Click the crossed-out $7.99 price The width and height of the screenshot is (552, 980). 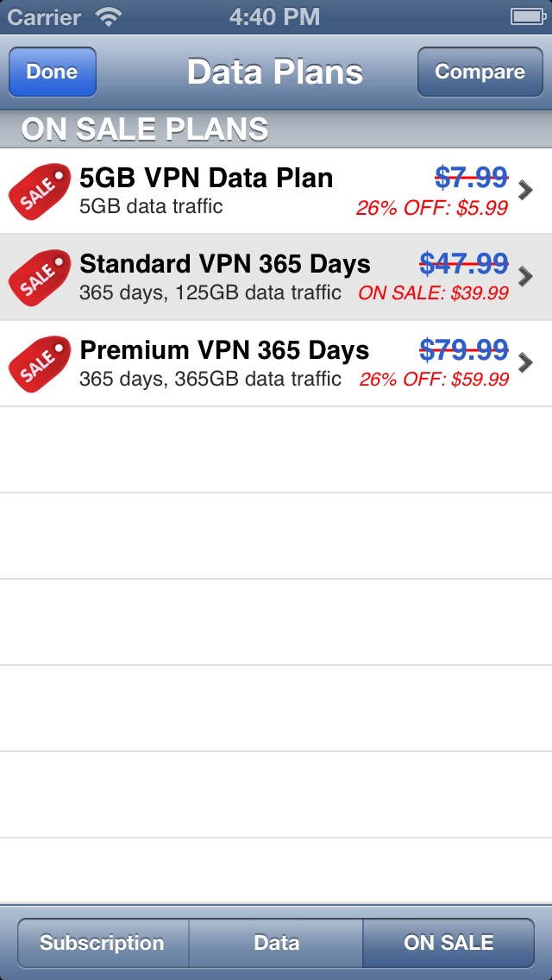[x=471, y=178]
